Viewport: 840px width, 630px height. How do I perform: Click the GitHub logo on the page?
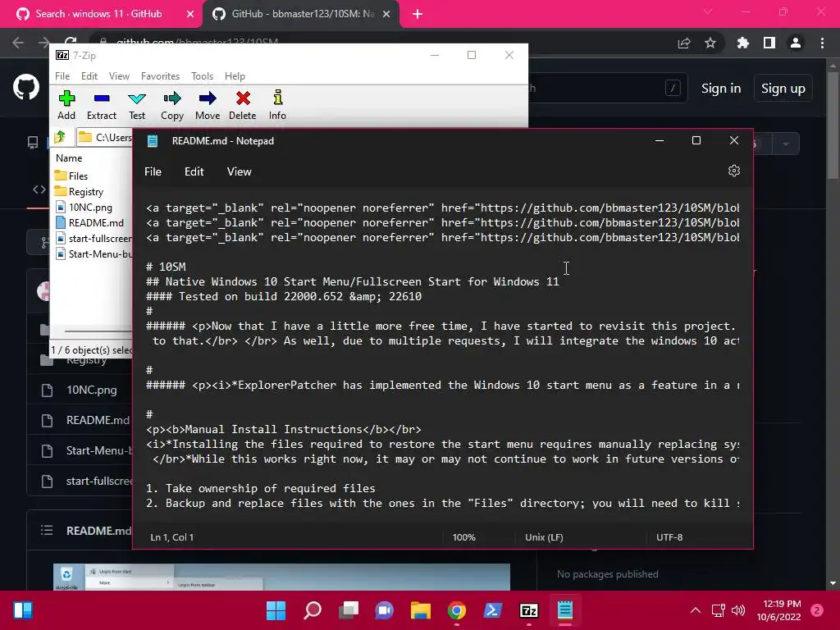tap(26, 88)
